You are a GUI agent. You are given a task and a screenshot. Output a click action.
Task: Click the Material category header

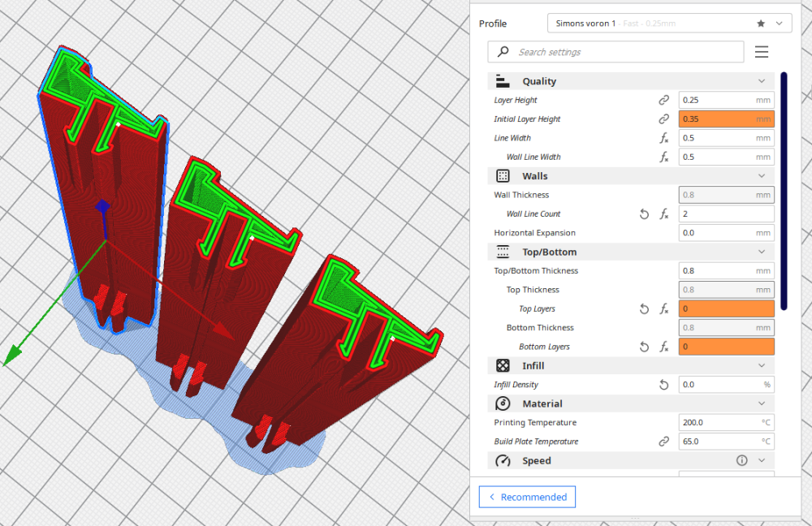click(x=631, y=403)
